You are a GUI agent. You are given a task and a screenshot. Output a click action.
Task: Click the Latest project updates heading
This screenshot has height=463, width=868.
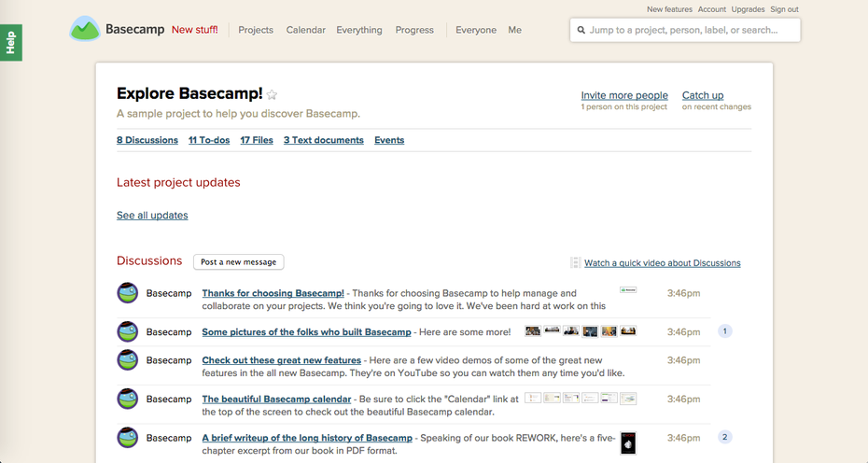point(178,182)
